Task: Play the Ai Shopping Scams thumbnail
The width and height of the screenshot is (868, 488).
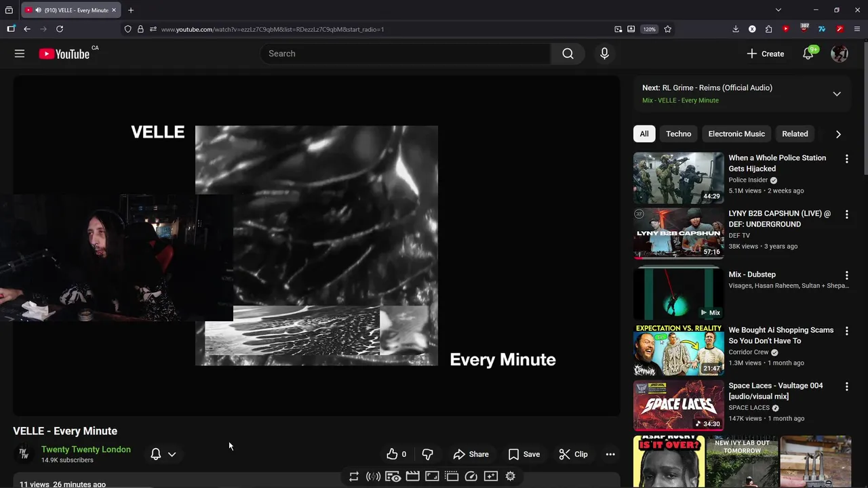Action: click(678, 350)
